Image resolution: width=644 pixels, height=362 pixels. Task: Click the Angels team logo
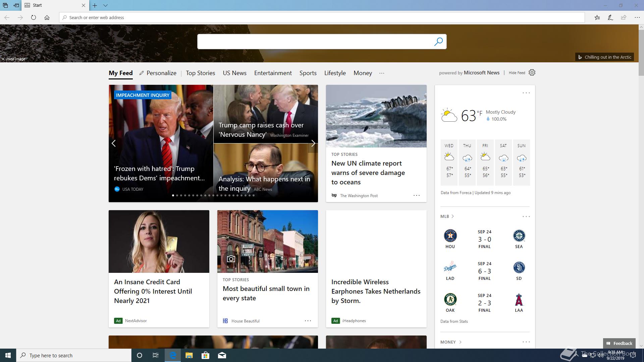coord(519,299)
